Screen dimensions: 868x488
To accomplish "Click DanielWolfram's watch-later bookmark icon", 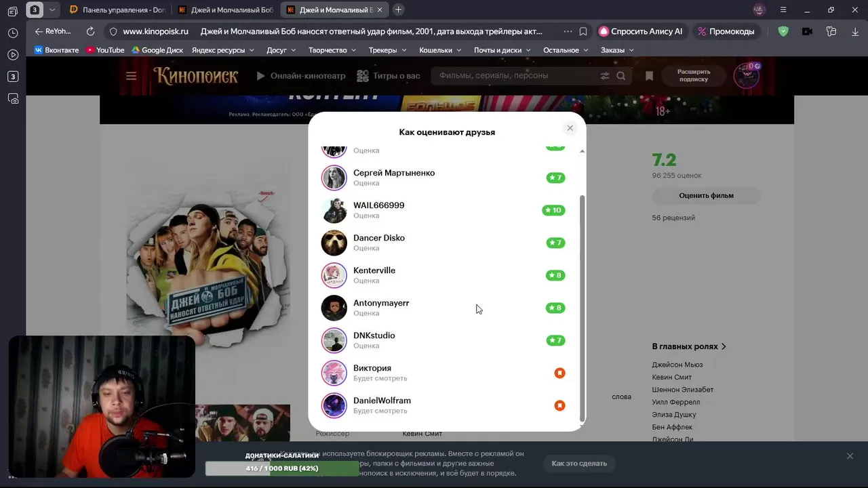I will 559,405.
